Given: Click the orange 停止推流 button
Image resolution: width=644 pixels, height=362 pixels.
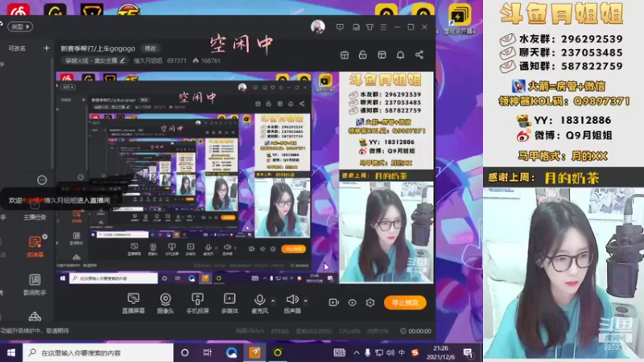Looking at the screenshot, I should (x=405, y=302).
